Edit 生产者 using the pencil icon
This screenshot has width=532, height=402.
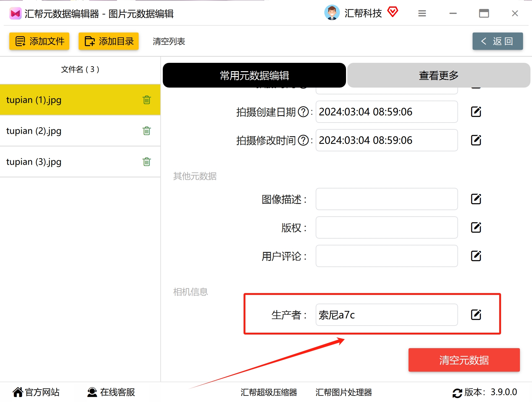coord(476,315)
